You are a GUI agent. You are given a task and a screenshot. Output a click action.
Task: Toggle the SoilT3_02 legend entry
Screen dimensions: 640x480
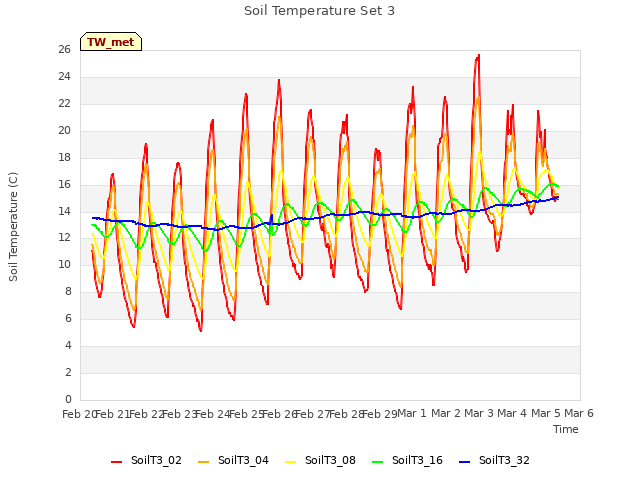click(146, 461)
